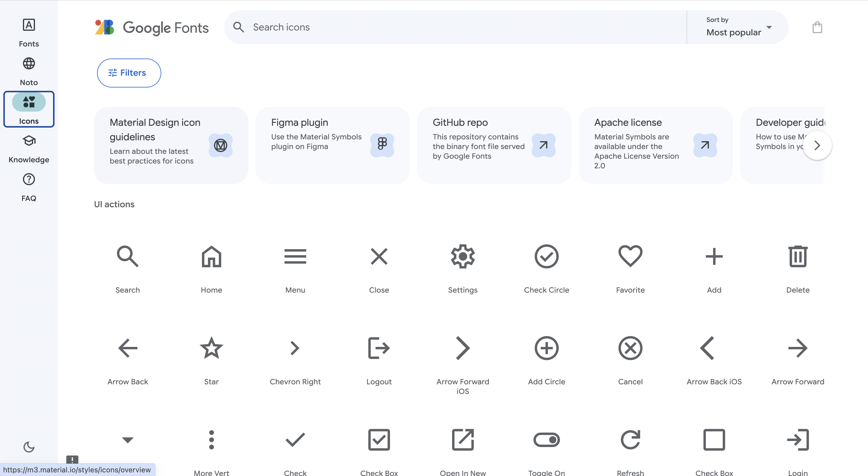Open the Figma plugin card
The height and width of the screenshot is (476, 868).
tap(332, 145)
